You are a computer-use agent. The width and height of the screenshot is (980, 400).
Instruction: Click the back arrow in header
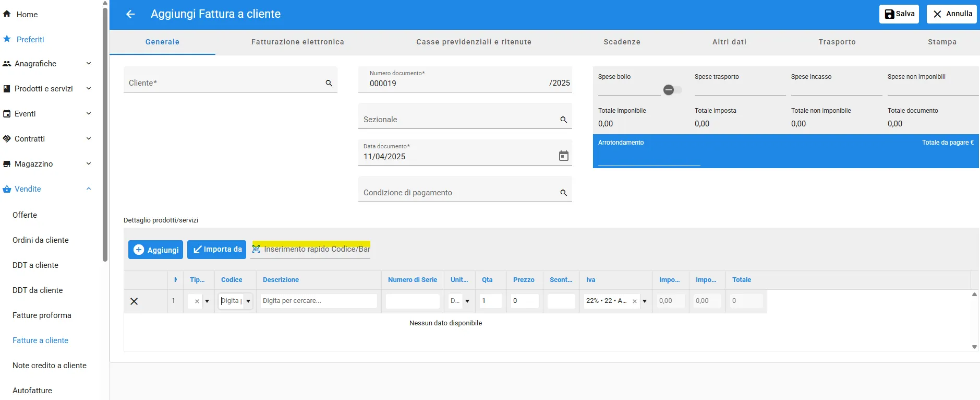(x=130, y=14)
